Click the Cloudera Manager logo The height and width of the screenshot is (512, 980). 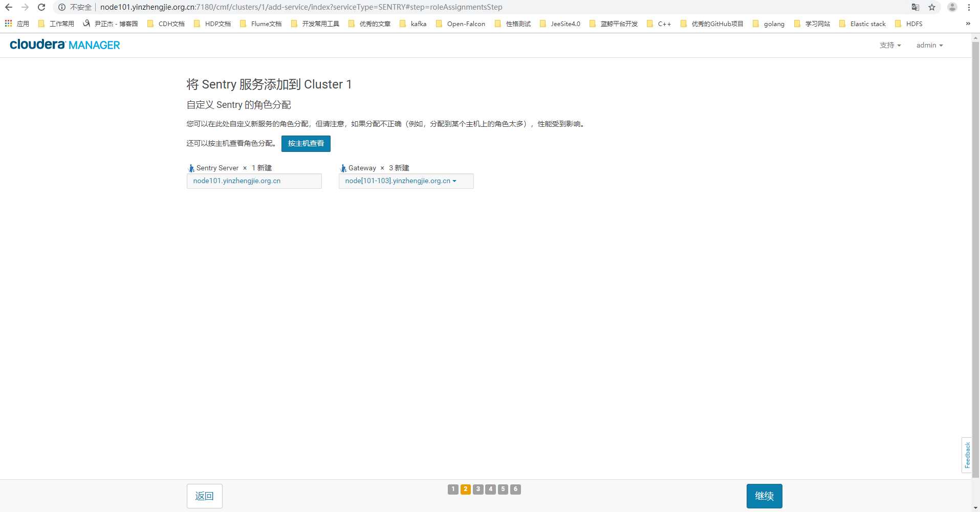tap(65, 45)
